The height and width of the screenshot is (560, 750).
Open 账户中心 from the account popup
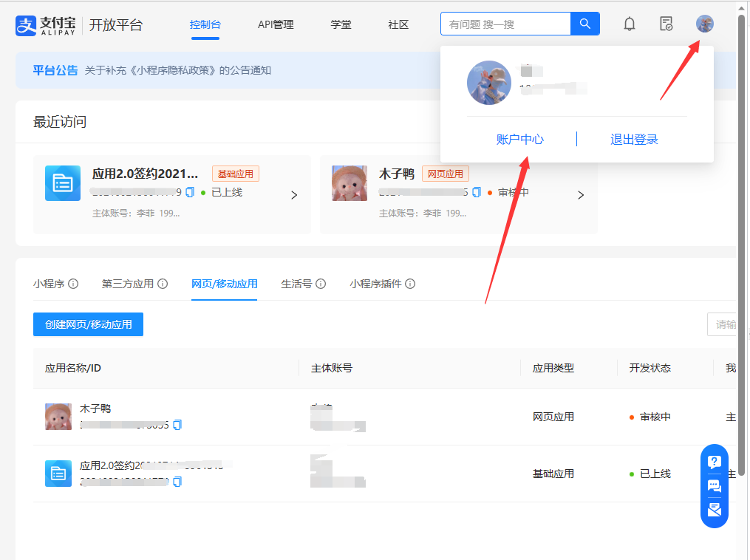(x=520, y=139)
